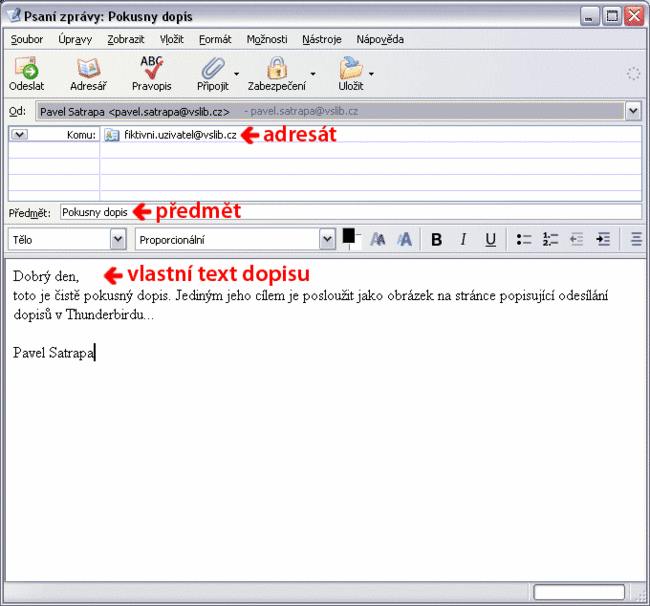
Task: Minimize the compose window
Action: point(589,17)
